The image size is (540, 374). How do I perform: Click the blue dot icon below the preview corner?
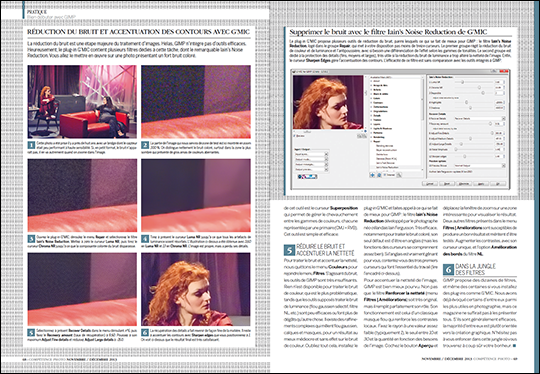pos(365,131)
